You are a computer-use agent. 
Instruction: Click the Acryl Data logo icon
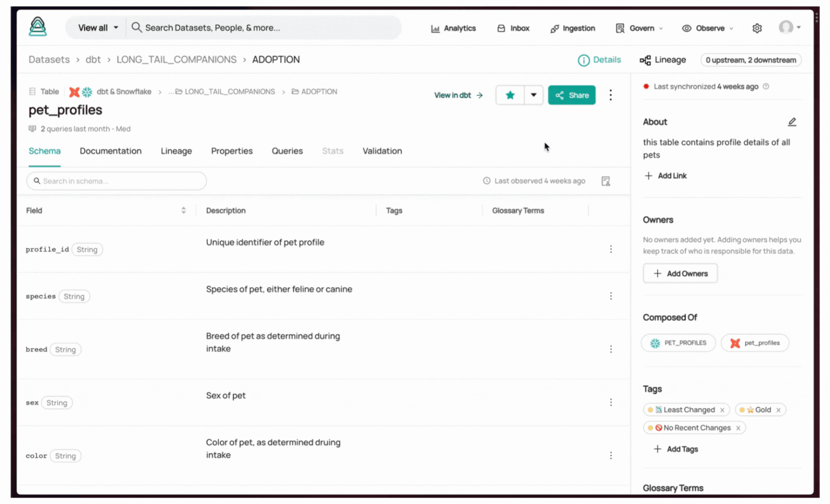coord(37,27)
